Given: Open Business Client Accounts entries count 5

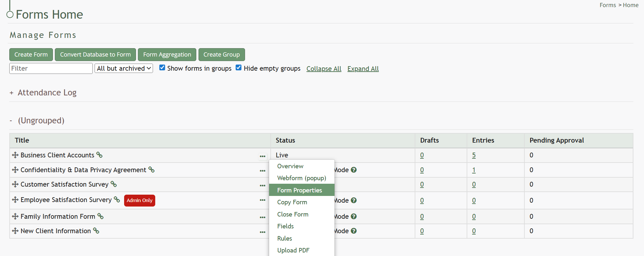Looking at the screenshot, I should (474, 155).
